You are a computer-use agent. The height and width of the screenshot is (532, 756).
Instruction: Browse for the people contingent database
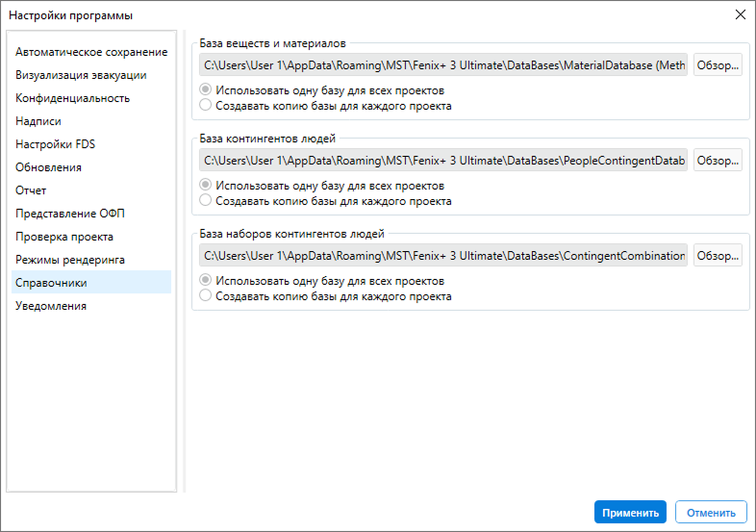tap(718, 160)
